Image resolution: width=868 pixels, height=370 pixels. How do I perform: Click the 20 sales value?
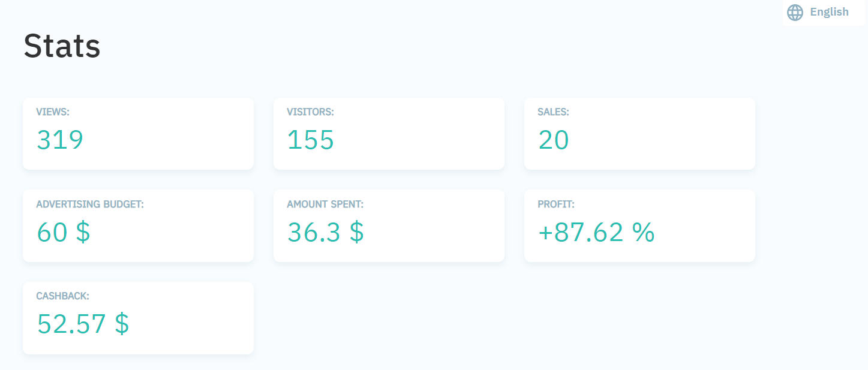coord(554,140)
